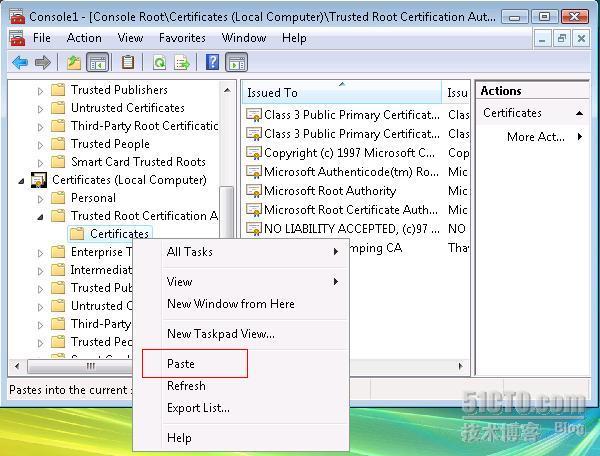Collapse the Certificates section in Actions pane
Screen dimensions: 600x456
point(579,113)
